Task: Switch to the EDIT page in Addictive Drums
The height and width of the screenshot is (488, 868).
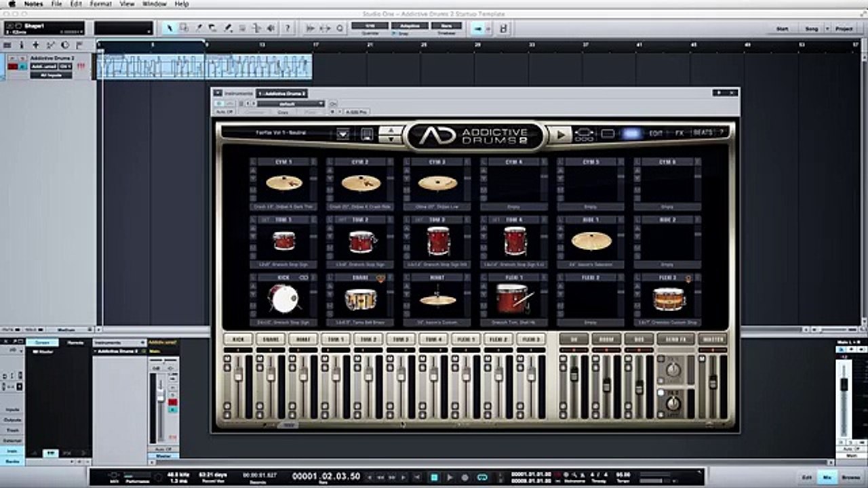Action: coord(656,134)
